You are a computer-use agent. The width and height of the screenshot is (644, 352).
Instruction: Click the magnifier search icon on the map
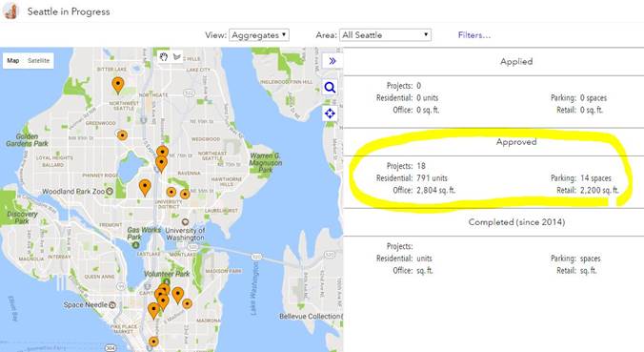click(330, 88)
